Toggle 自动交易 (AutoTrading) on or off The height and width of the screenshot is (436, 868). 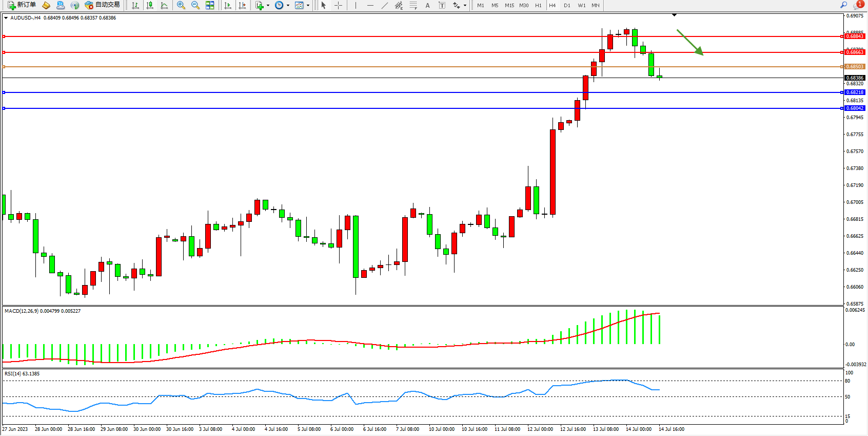(x=102, y=5)
